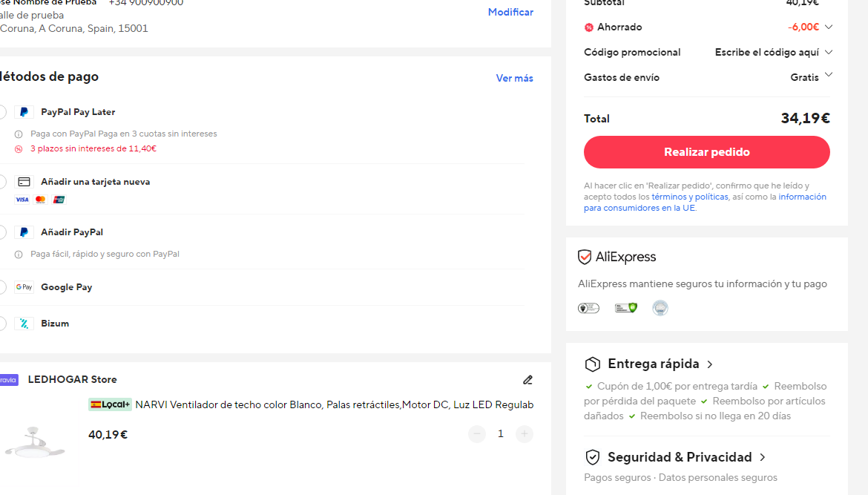Viewport: 868px width, 495px height.
Task: Open the LEDHOGAR Store name link
Action: click(73, 380)
